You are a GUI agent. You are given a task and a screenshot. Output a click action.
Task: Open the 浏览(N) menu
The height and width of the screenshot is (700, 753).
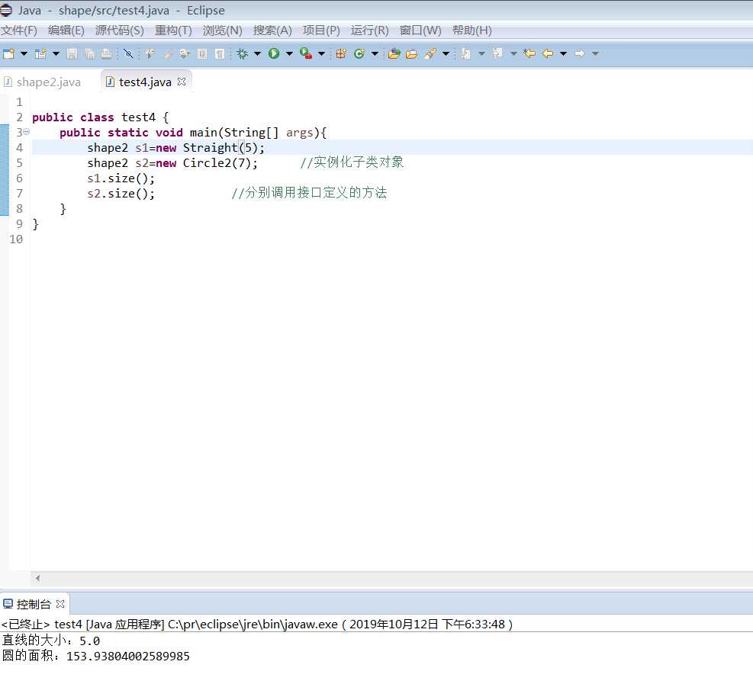[222, 31]
